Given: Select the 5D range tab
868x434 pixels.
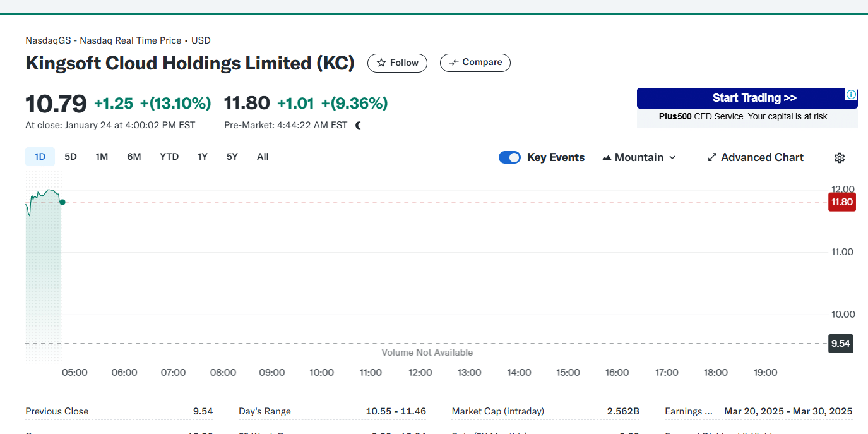Looking at the screenshot, I should [71, 157].
